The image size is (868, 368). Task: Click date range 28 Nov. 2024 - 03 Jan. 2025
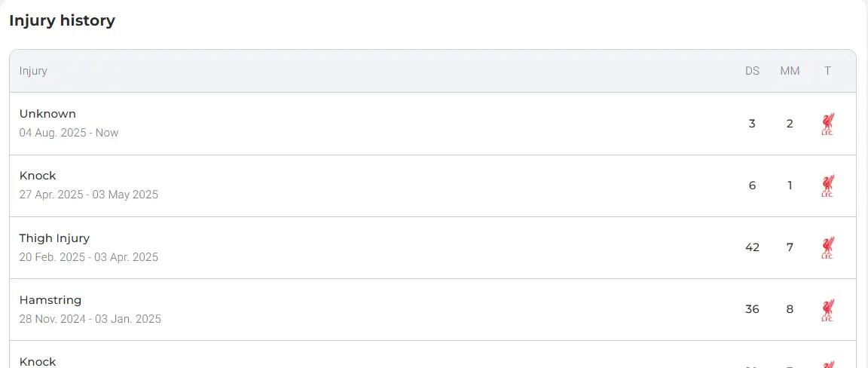point(90,319)
